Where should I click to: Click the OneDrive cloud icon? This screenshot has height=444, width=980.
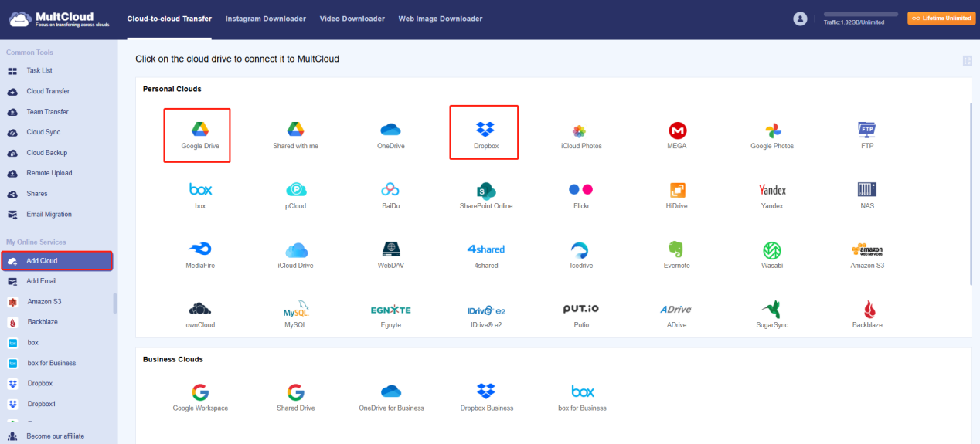390,130
